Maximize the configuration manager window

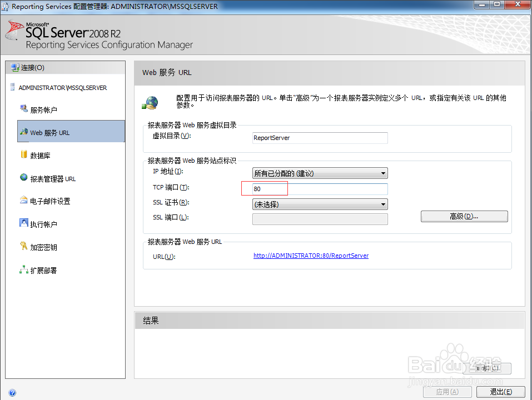(x=497, y=4)
